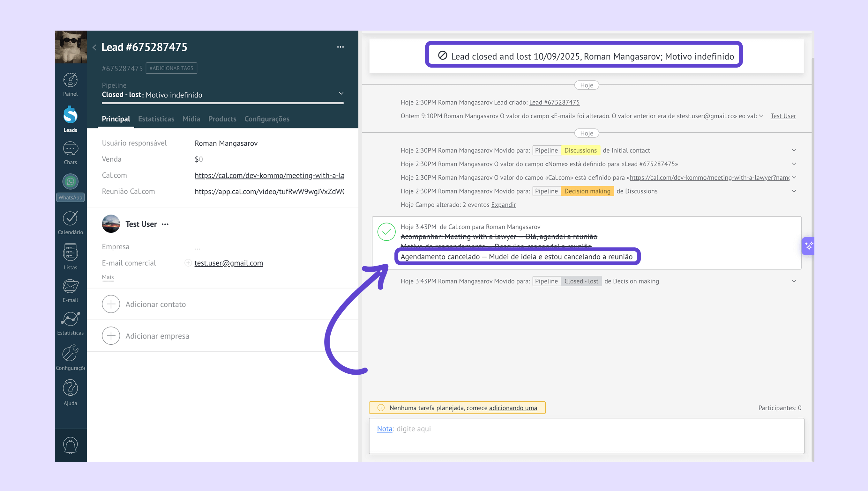Image resolution: width=868 pixels, height=491 pixels.
Task: Open the Products tab
Action: click(222, 119)
